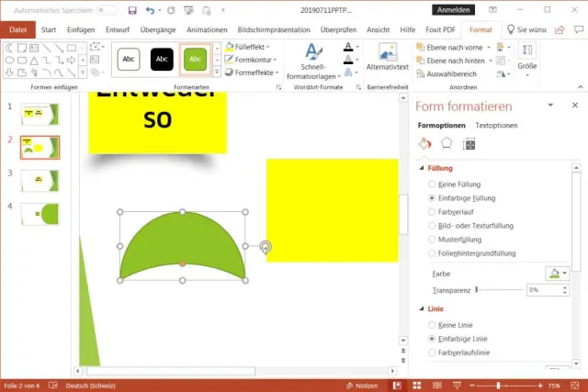Select Keine Linie radio button

[x=432, y=325]
